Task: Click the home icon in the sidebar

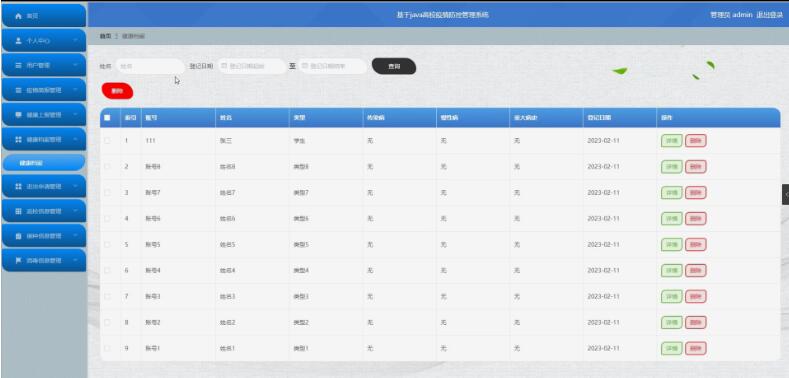Action: click(x=19, y=16)
